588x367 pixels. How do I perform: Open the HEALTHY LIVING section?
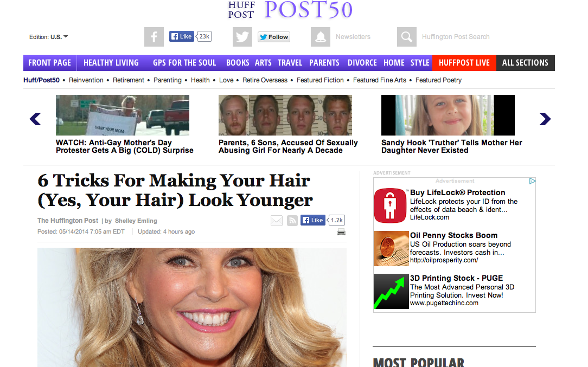tap(111, 62)
